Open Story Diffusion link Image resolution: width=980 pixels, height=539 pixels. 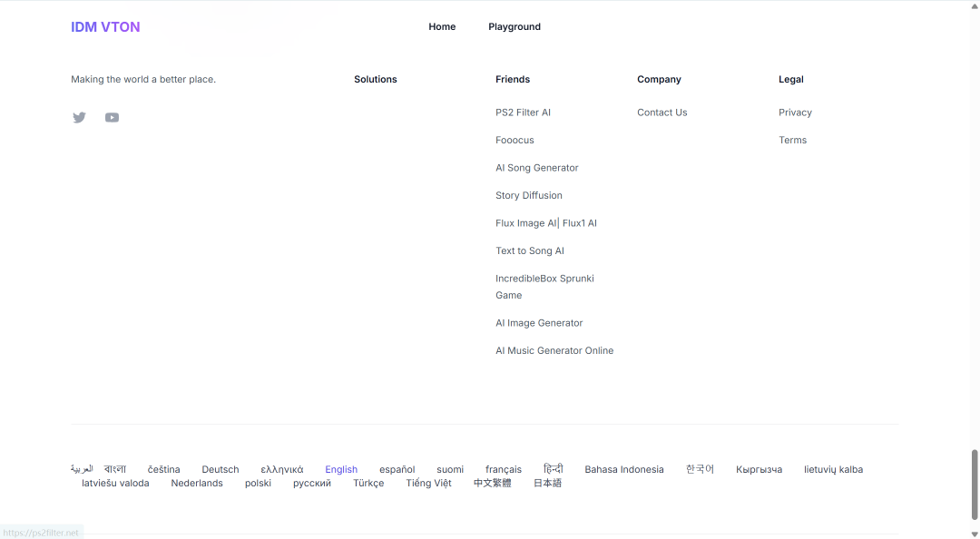529,195
